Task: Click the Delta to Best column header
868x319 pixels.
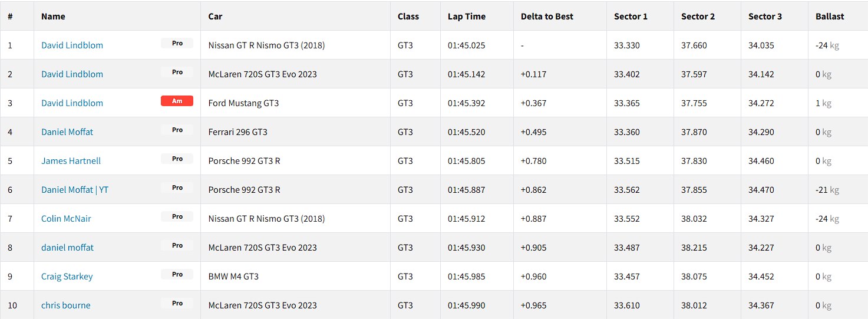Action: click(x=547, y=17)
